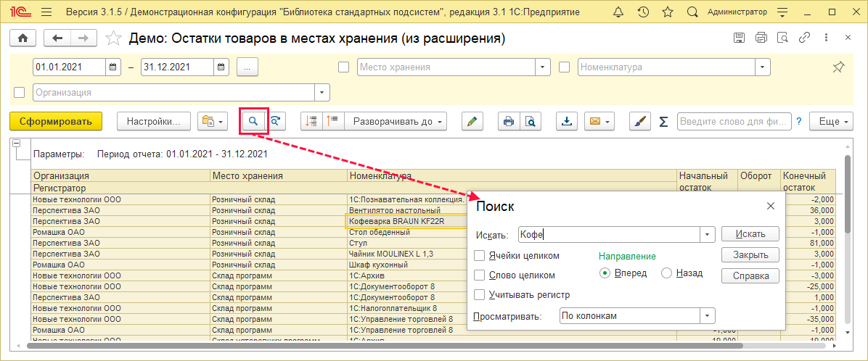Navigate back with the left arrow
The width and height of the screenshot is (868, 361).
(57, 38)
